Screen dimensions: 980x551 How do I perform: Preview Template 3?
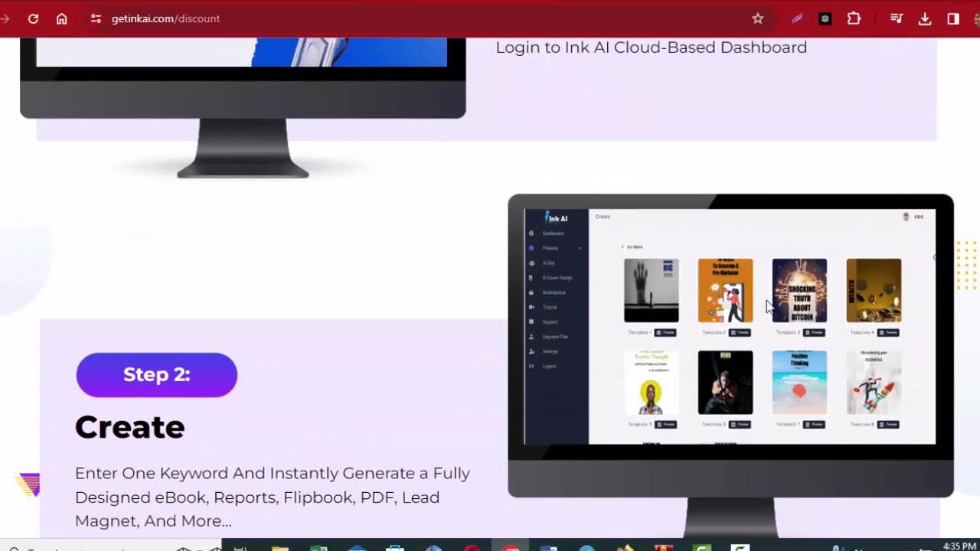pos(814,333)
